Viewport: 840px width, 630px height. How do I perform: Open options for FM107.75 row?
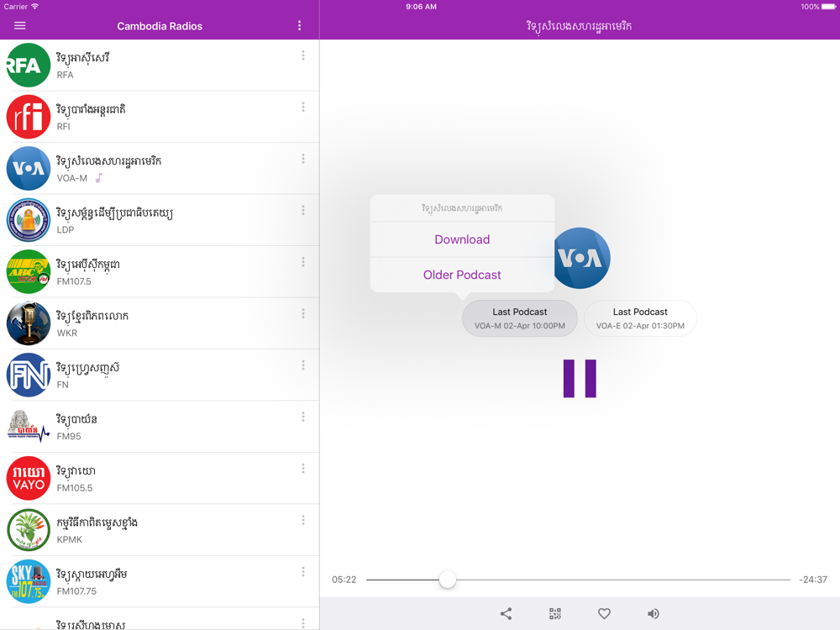click(303, 571)
